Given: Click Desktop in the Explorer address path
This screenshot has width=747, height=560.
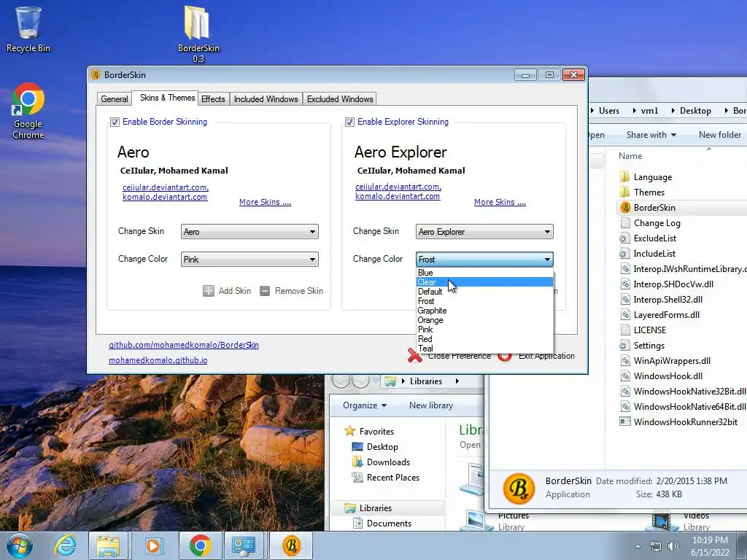Looking at the screenshot, I should coord(695,111).
